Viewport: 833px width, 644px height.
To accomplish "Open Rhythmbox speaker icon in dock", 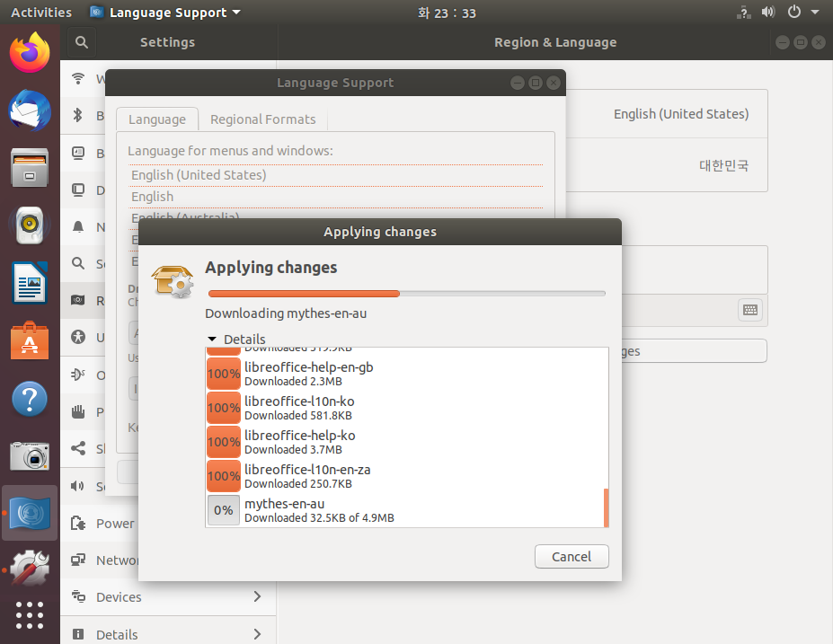I will click(x=30, y=225).
